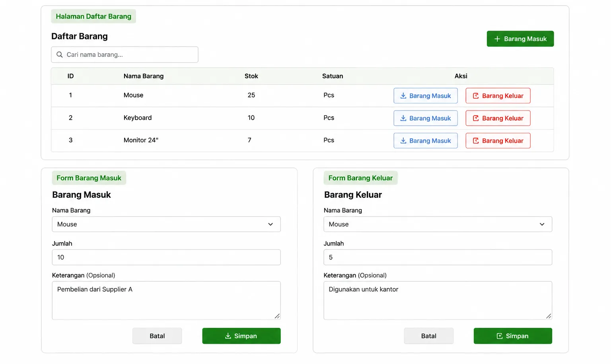Image resolution: width=611 pixels, height=364 pixels.
Task: Click Jumlah field showing 10
Action: 166,257
